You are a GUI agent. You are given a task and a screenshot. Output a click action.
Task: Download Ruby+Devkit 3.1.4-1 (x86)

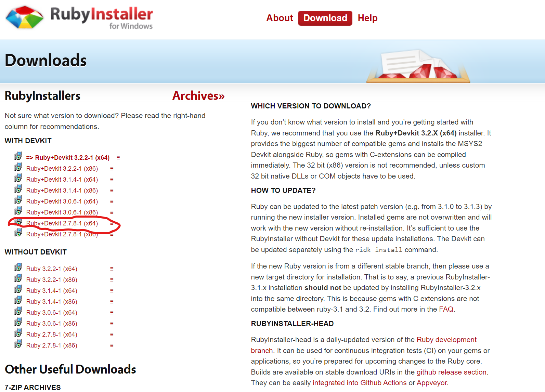[62, 191]
